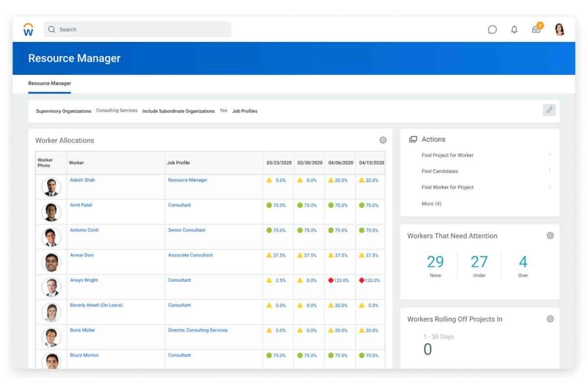The height and width of the screenshot is (392, 588).
Task: Click the pencil icon to edit filters
Action: click(x=549, y=110)
